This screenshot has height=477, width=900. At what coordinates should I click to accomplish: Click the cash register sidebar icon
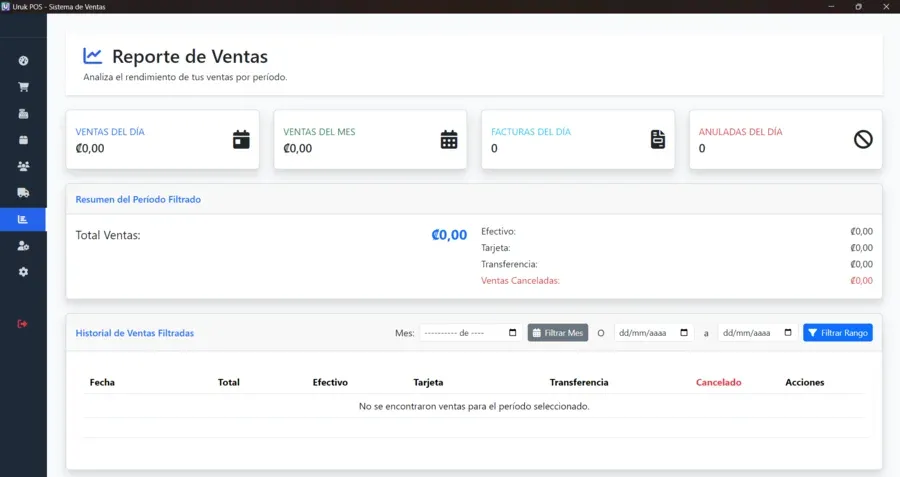click(23, 113)
